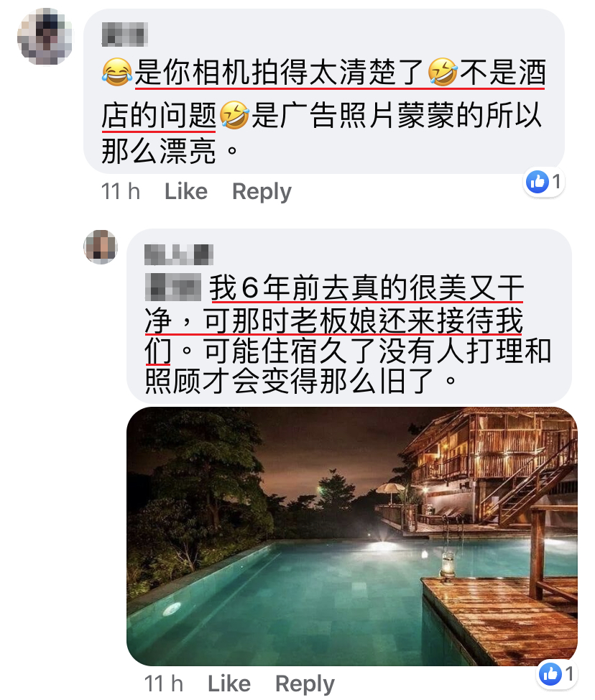Reply to the comment with pool photo

click(305, 684)
